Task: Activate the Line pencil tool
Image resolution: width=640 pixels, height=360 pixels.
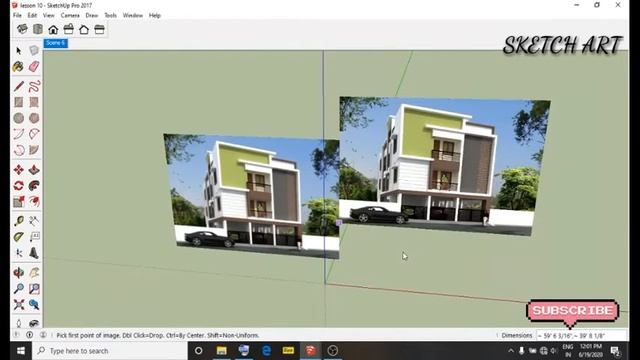Action: [18, 86]
